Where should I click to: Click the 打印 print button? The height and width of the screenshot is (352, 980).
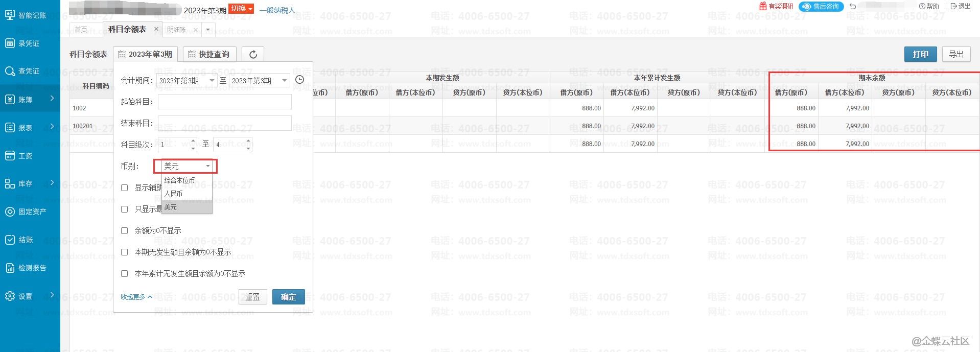click(x=920, y=54)
